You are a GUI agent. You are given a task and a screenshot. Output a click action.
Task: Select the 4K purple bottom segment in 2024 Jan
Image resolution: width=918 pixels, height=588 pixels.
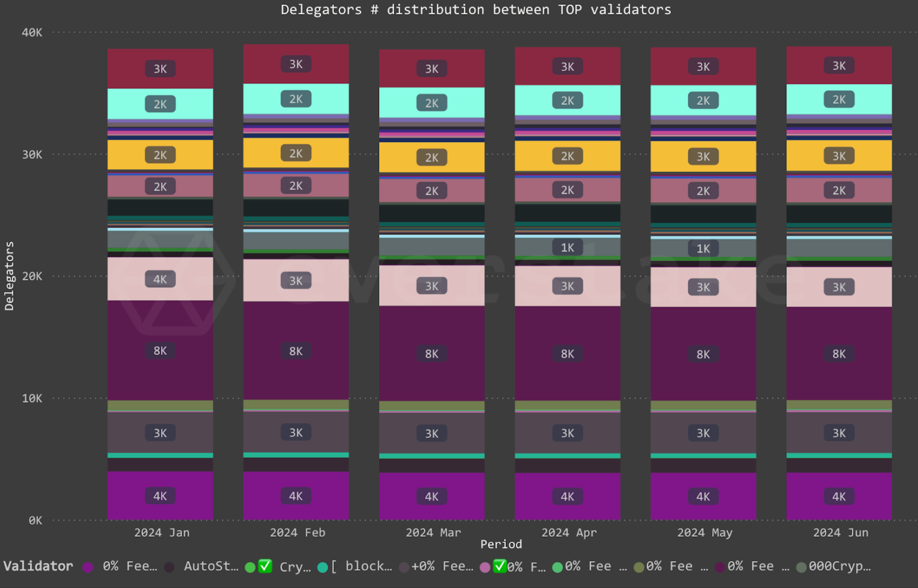click(x=160, y=496)
